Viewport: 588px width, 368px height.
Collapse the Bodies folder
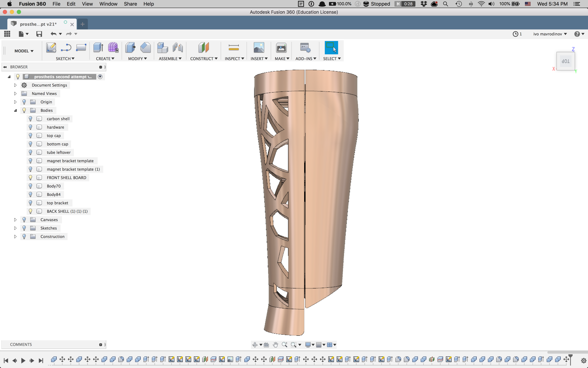pos(15,110)
